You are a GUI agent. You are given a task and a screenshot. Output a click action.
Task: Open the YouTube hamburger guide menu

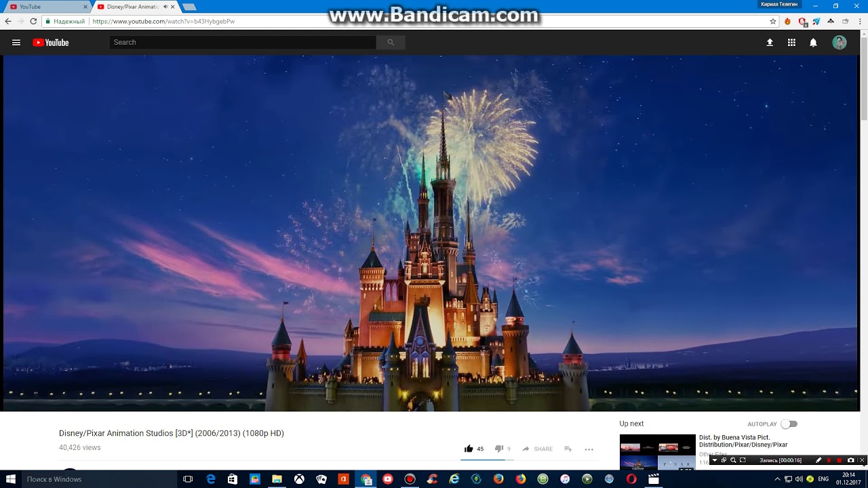(x=16, y=43)
